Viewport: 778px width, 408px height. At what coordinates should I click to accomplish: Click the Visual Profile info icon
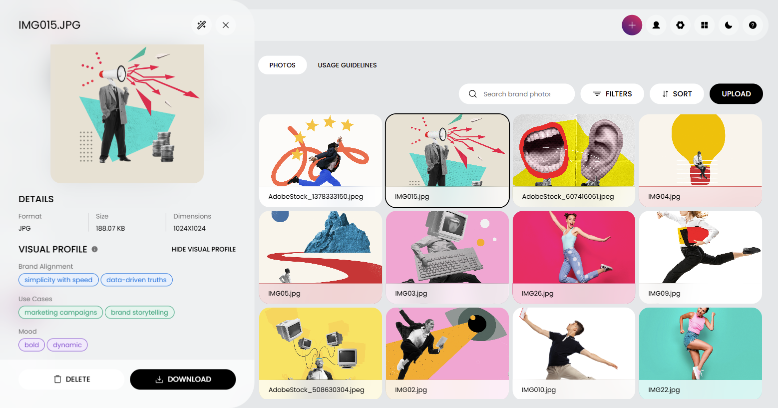tap(94, 248)
